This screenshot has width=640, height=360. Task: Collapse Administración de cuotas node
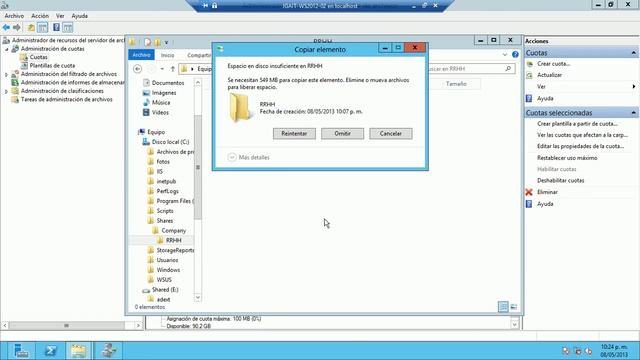tap(6, 49)
